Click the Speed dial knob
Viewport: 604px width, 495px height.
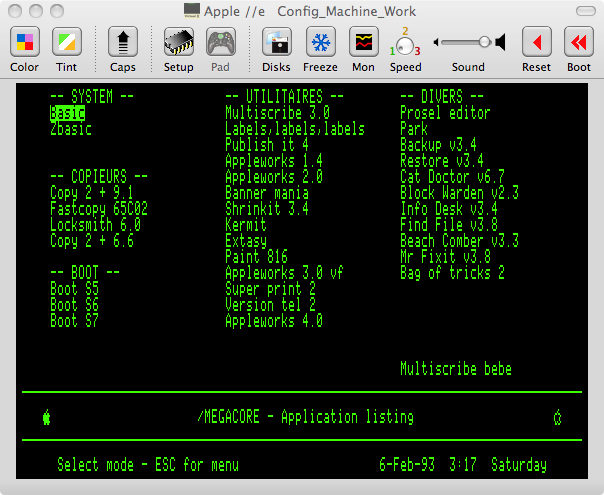405,46
